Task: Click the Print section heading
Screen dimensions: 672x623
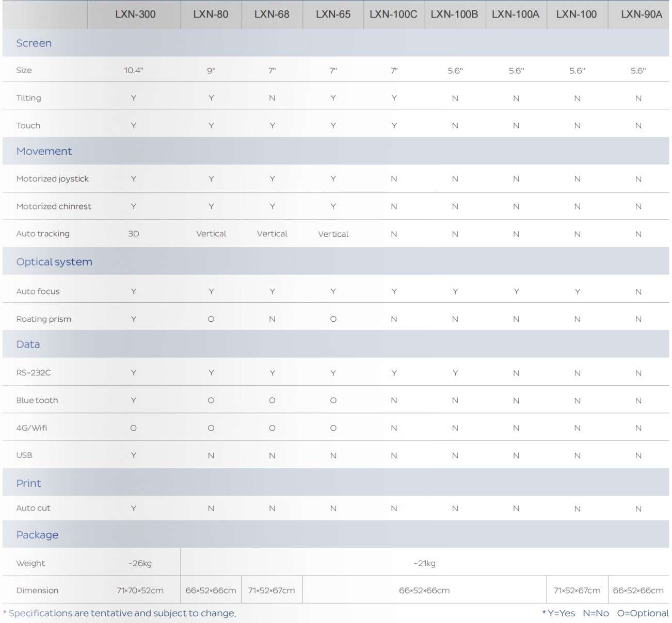Action: pyautogui.click(x=29, y=483)
